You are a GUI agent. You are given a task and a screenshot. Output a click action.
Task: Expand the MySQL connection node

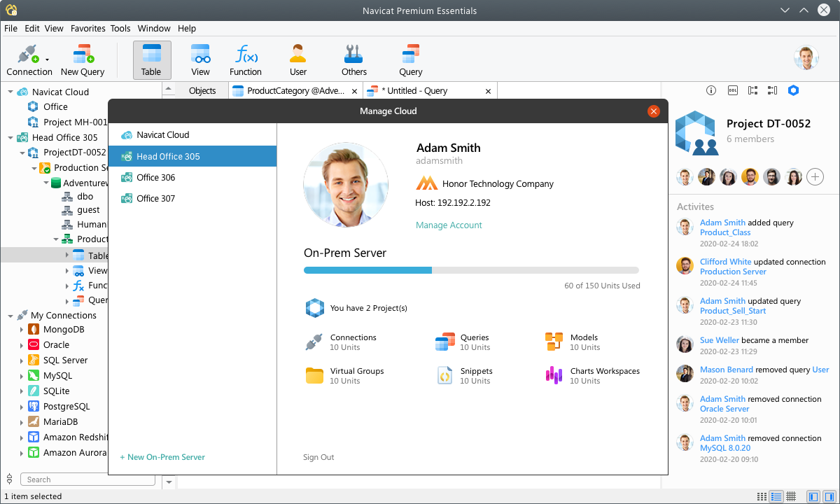22,376
